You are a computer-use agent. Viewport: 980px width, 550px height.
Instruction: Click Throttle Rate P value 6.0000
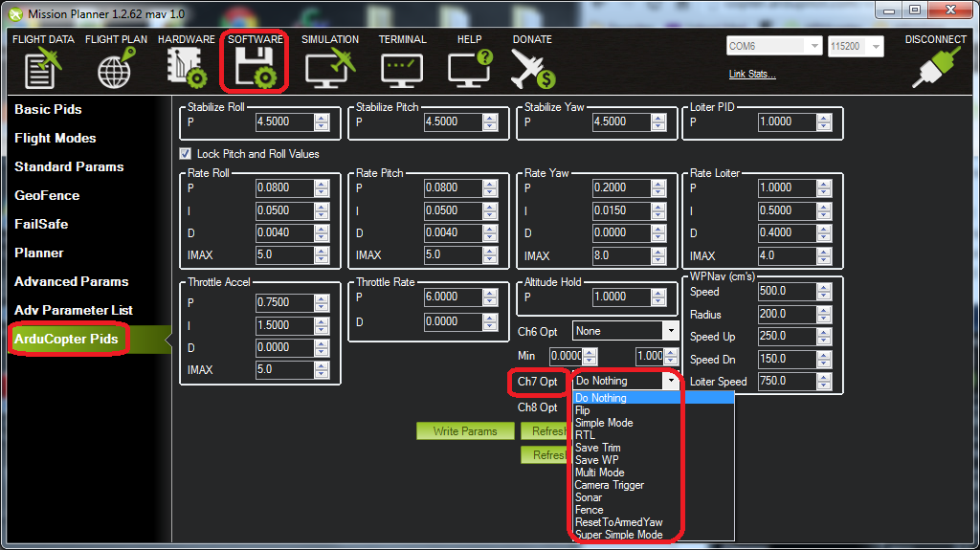[x=453, y=297]
